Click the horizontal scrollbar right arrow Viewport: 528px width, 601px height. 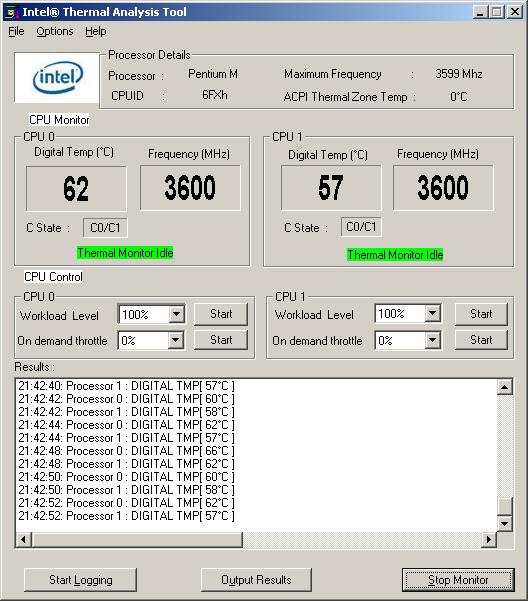[489, 540]
